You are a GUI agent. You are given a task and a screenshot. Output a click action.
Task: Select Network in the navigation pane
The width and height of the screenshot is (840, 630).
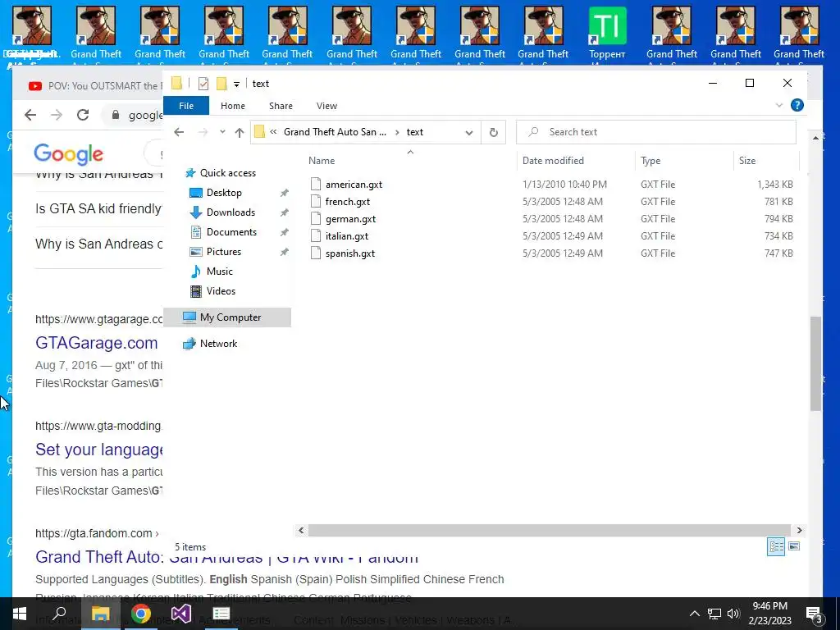pos(218,344)
